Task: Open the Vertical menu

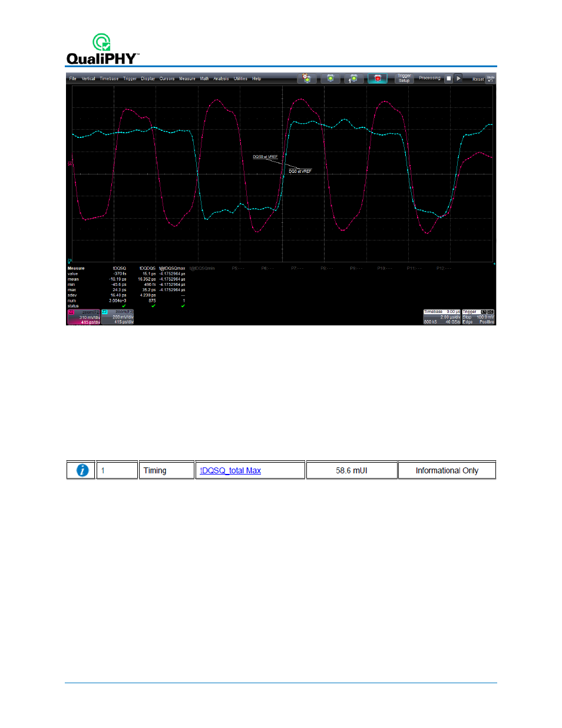Action: 88,78
